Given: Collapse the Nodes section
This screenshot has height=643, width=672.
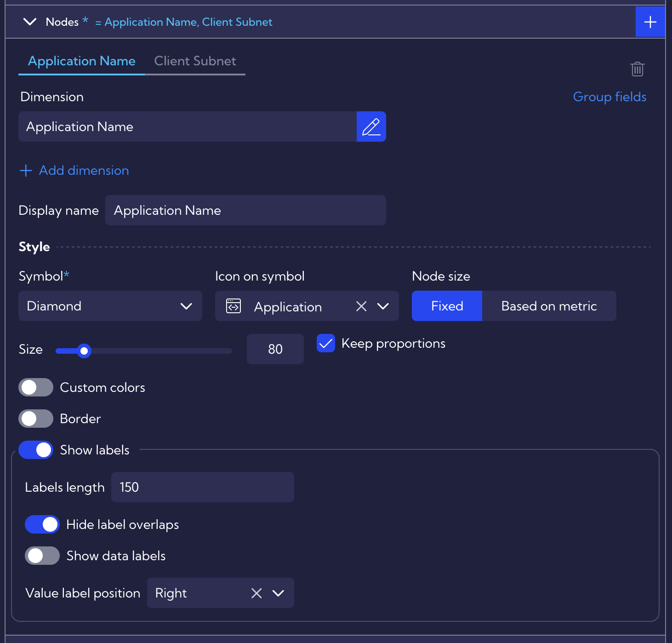Looking at the screenshot, I should [30, 22].
